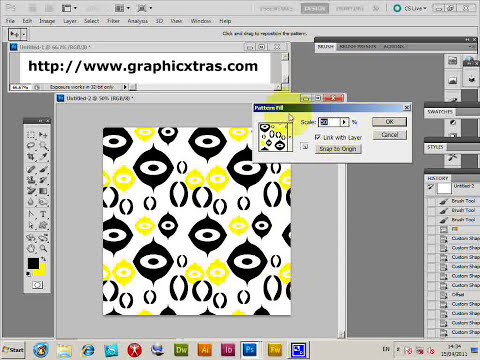Open the Image menu

[47, 21]
